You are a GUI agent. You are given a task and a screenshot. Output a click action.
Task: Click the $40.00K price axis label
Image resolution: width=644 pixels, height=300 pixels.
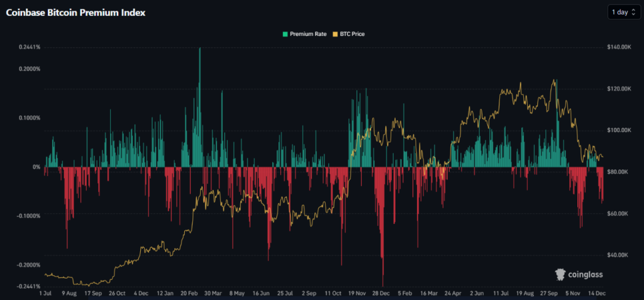(617, 255)
